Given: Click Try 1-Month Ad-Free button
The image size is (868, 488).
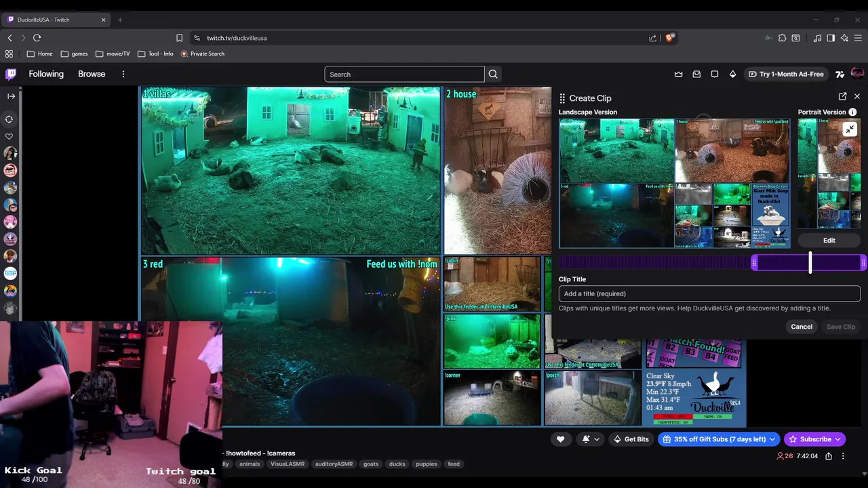Looking at the screenshot, I should [x=785, y=75].
